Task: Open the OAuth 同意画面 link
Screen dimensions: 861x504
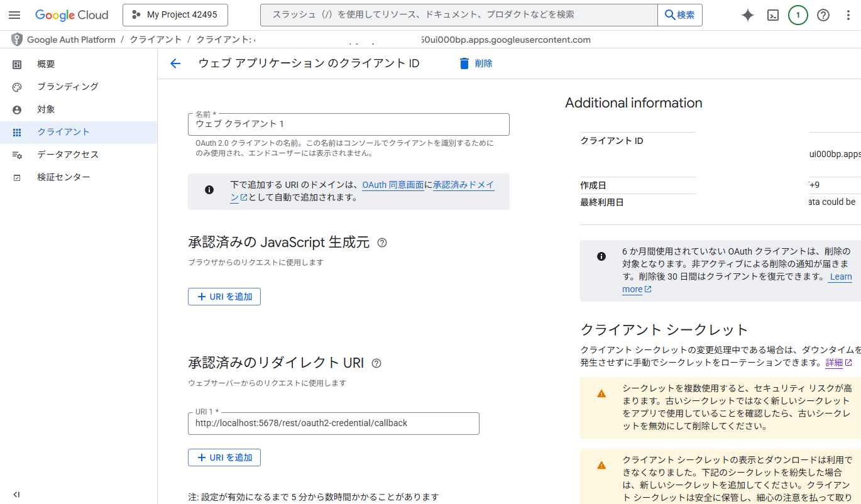Action: pyautogui.click(x=393, y=185)
